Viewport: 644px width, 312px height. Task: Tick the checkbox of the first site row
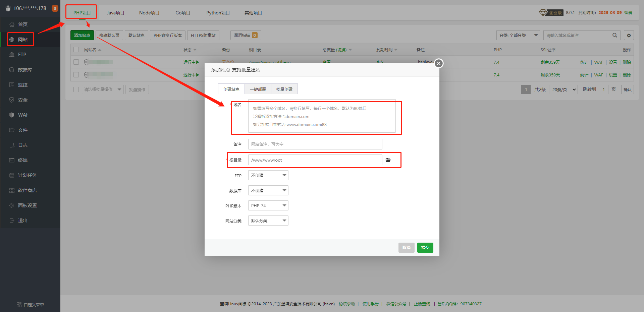[x=76, y=62]
